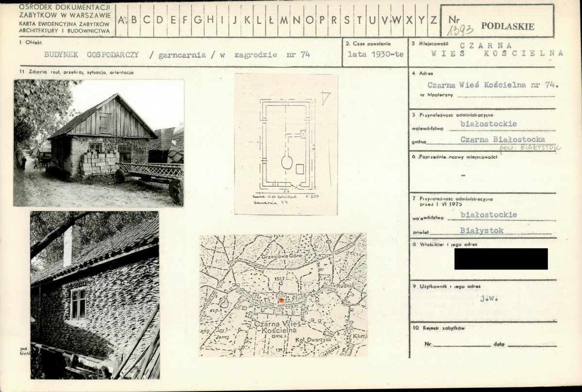The width and height of the screenshot is (582, 392).
Task: Click the blacked-out owner redaction box
Action: click(501, 259)
